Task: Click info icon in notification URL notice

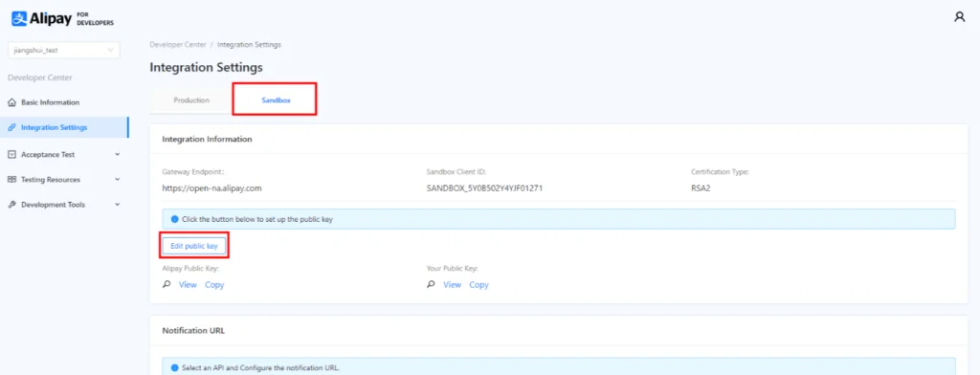Action: [175, 367]
